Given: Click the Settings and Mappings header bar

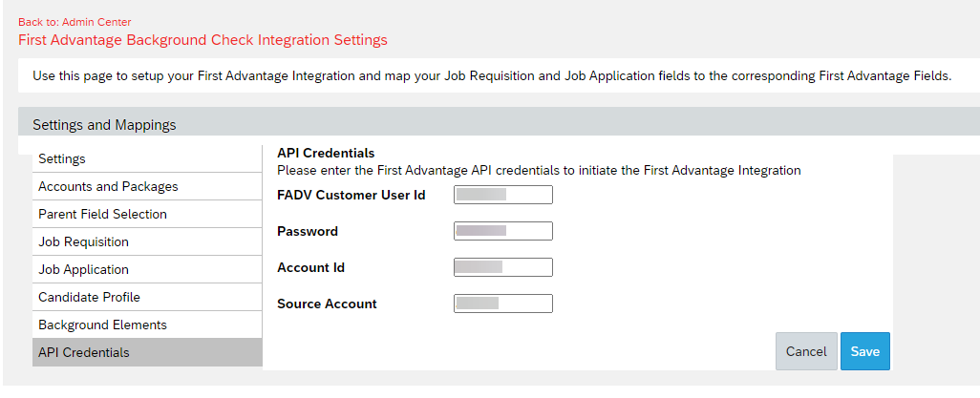Looking at the screenshot, I should pos(499,124).
